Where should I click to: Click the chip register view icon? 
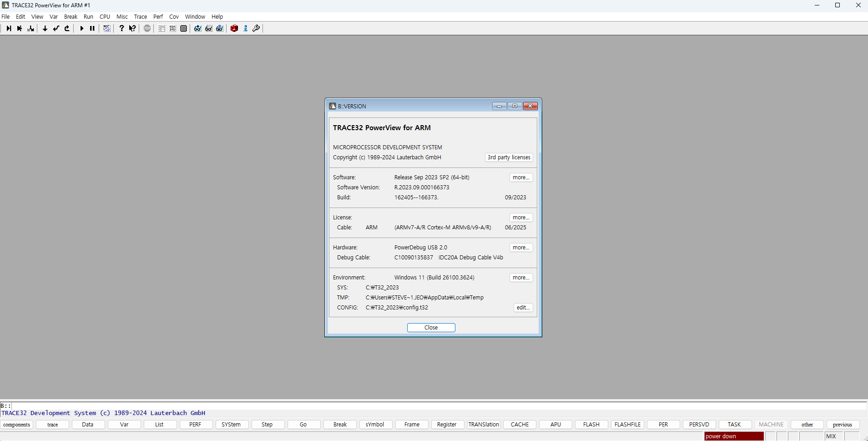point(183,28)
